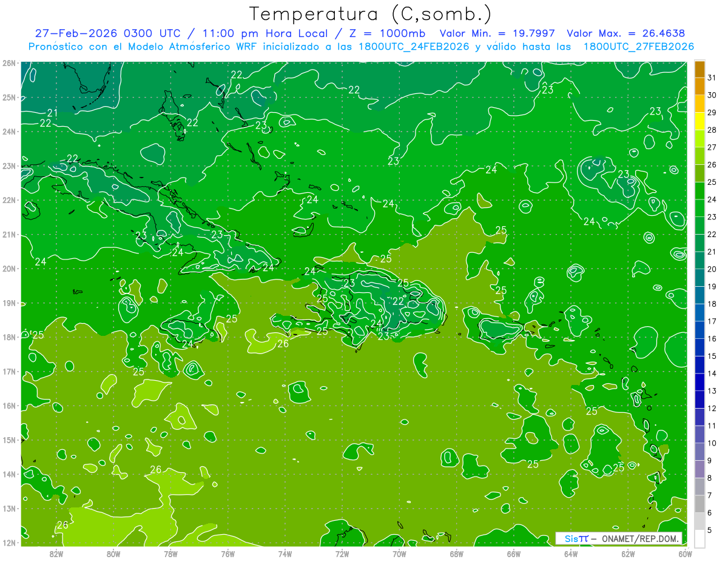Pick the green colorbar swatch between 24 and 25
The height and width of the screenshot is (562, 728).
click(699, 190)
